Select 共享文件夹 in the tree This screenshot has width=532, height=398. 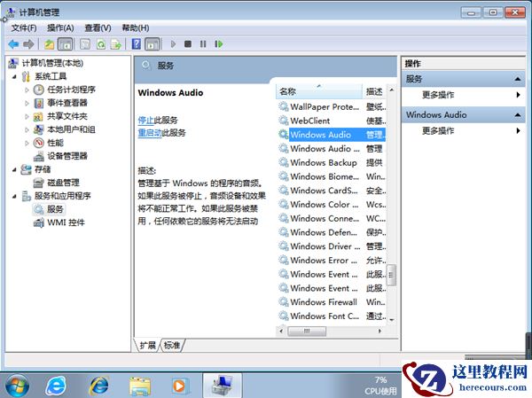click(67, 116)
